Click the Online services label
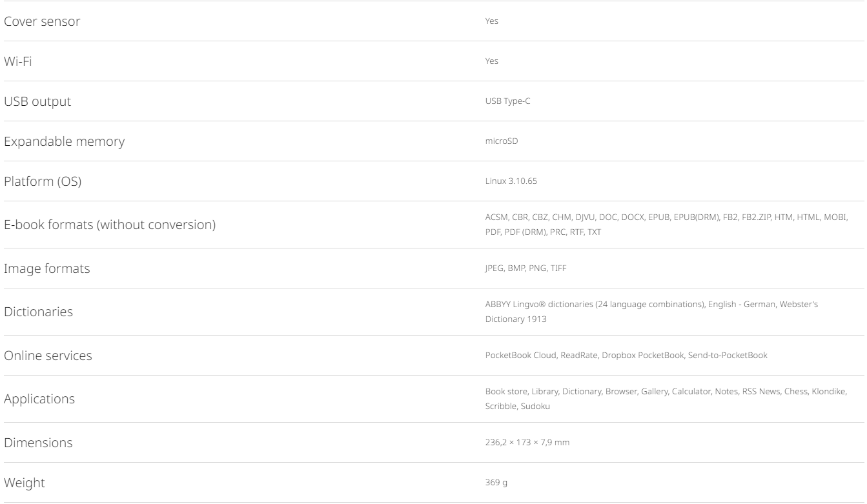Screen dimensions: 867x504 pos(48,356)
